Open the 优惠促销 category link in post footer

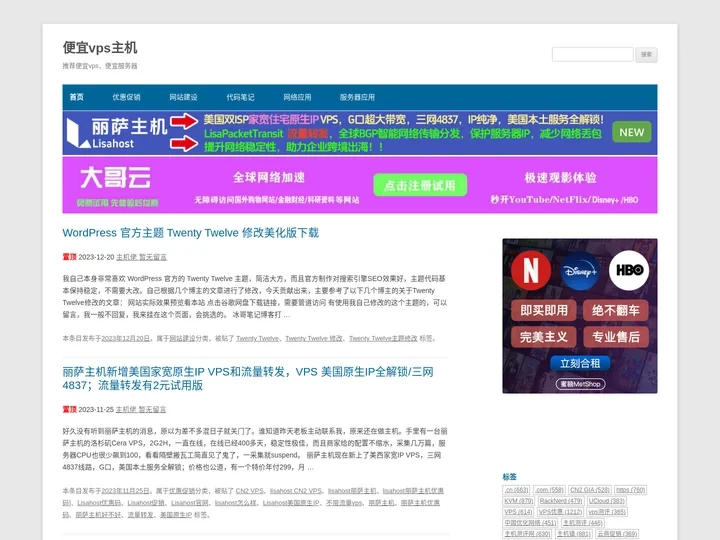click(183, 491)
